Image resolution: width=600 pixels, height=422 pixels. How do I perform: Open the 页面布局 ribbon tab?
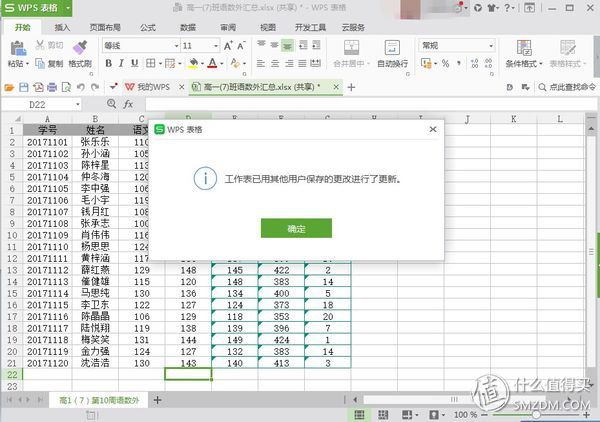105,28
